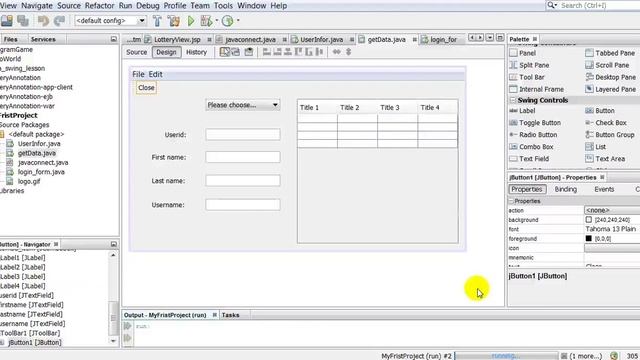
Task: Click the Combo Box icon in Palette
Action: [513, 147]
